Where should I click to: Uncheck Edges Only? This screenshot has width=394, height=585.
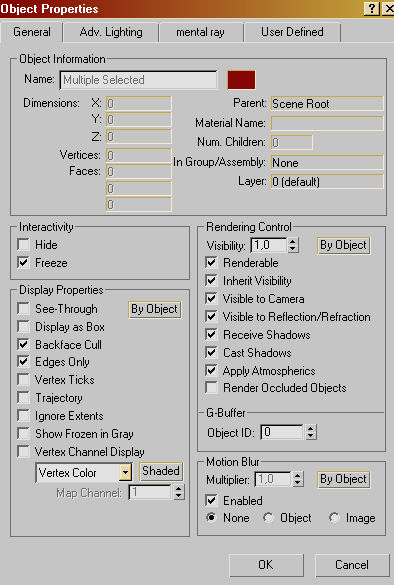point(24,362)
